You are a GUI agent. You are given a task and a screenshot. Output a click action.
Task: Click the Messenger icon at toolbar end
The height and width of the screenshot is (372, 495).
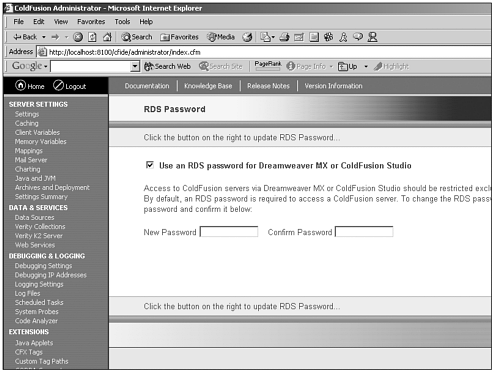[372, 37]
